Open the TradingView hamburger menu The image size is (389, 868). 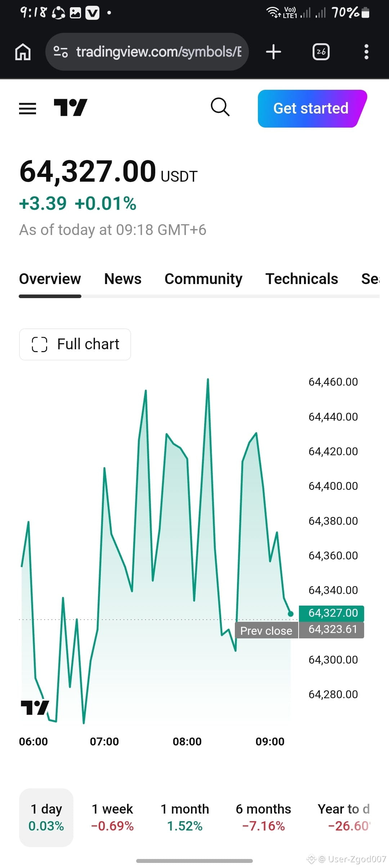(x=28, y=108)
